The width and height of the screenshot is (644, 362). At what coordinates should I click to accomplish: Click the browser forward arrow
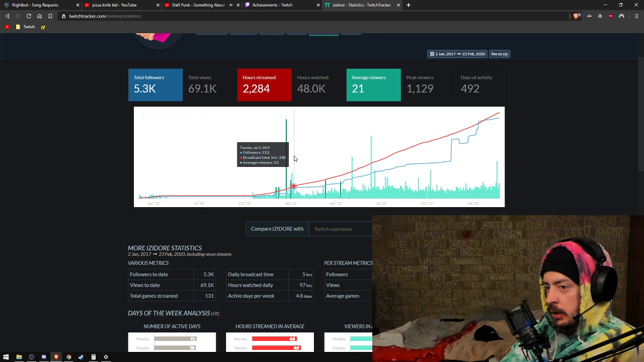pos(18,16)
